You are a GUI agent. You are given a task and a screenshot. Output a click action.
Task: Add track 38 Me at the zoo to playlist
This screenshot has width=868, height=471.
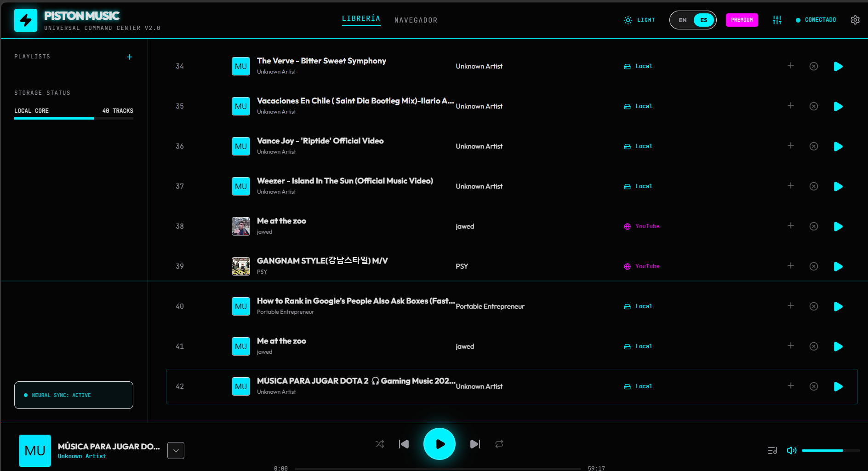pos(791,226)
